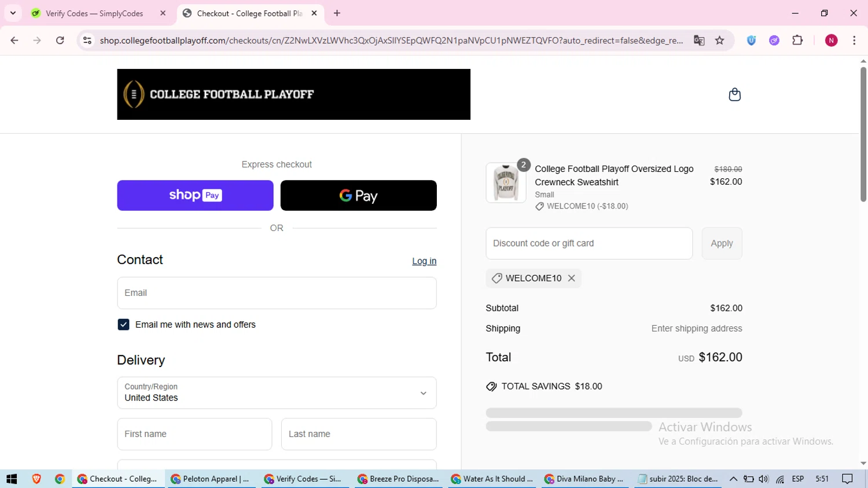Select the Checkout - College Football tab
The height and width of the screenshot is (488, 868).
(249, 13)
